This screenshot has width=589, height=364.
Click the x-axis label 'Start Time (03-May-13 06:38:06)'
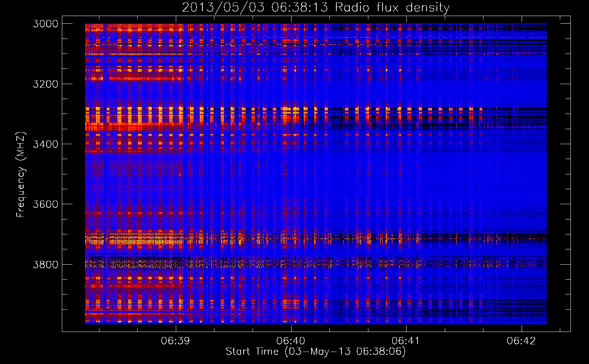(316, 351)
